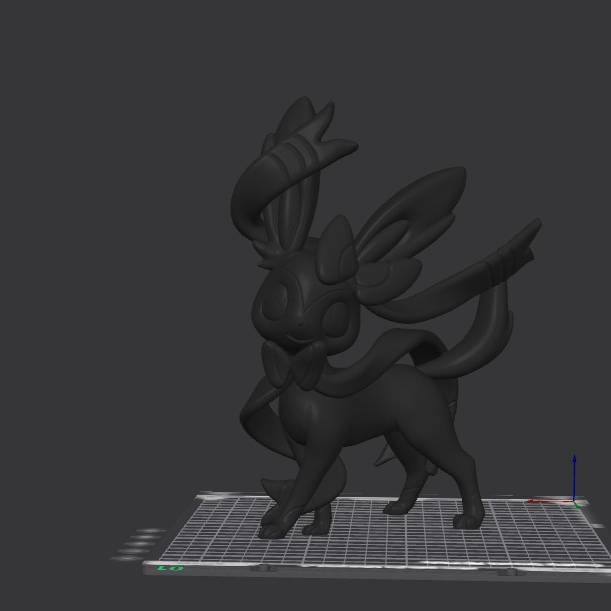Click the red X-axis line of the gizmo

click(550, 501)
